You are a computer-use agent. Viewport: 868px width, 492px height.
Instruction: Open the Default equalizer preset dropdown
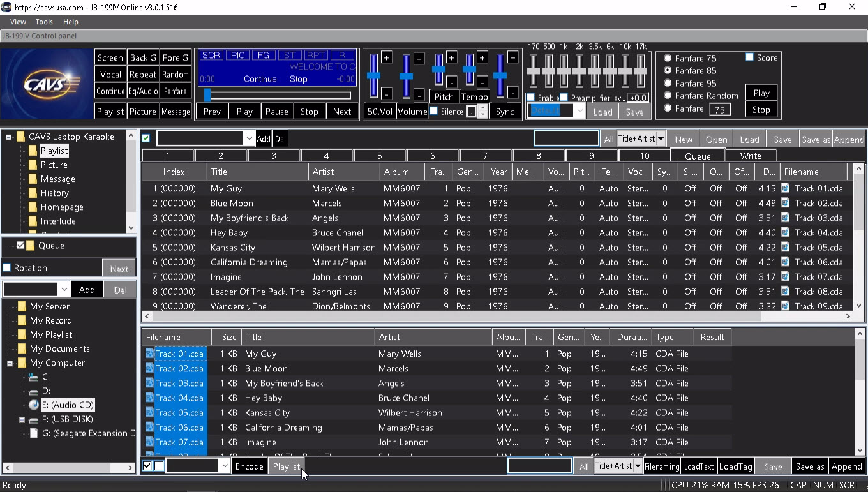[580, 111]
